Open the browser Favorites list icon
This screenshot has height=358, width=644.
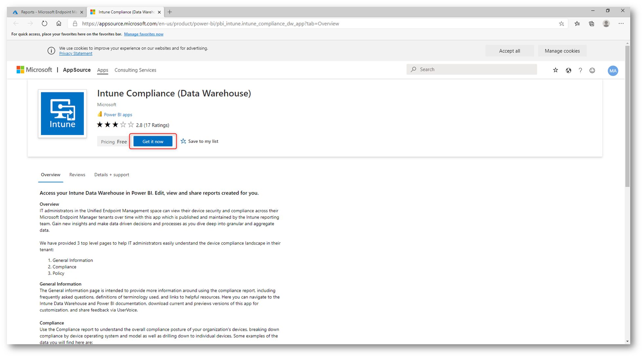[x=577, y=24]
